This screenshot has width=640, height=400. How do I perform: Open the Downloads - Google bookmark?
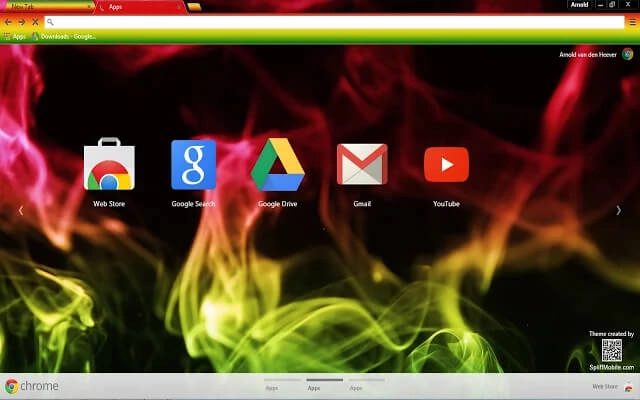(64, 37)
